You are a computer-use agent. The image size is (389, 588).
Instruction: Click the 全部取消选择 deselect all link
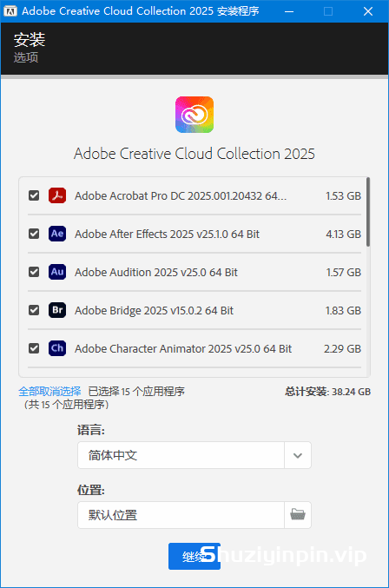(49, 392)
